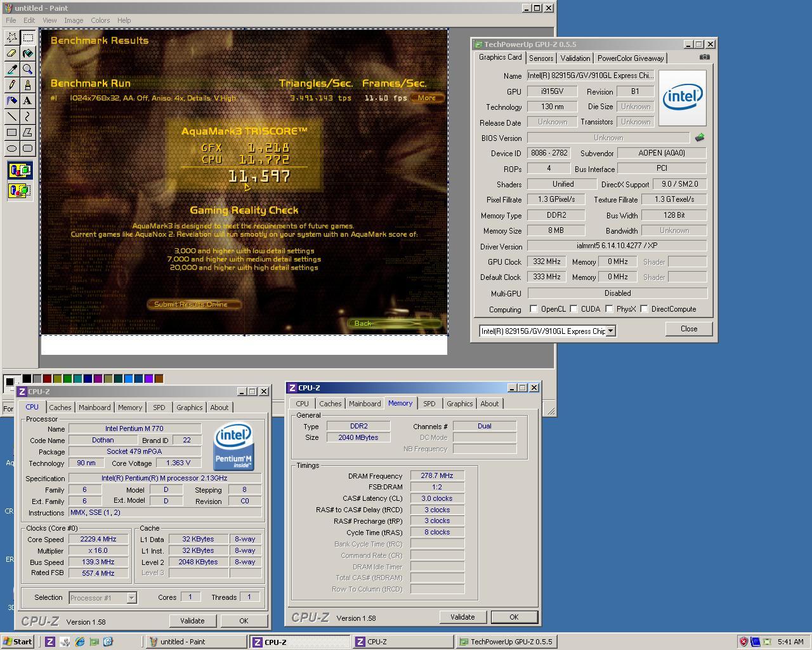Choose opaque selection mode option in Paint

click(x=20, y=170)
